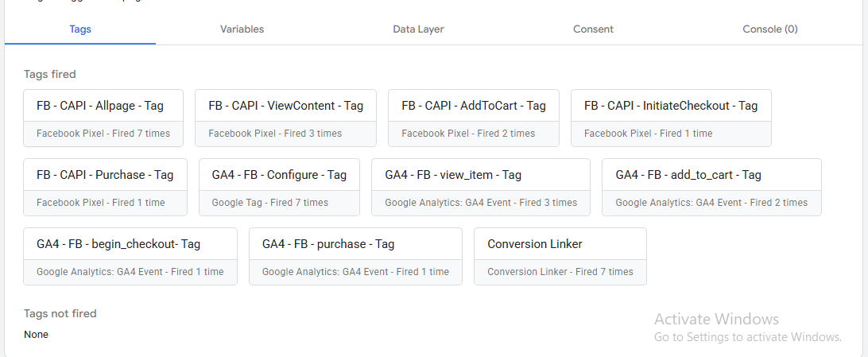Image resolution: width=868 pixels, height=357 pixels.
Task: Open the Data Layer tab
Action: tap(418, 29)
